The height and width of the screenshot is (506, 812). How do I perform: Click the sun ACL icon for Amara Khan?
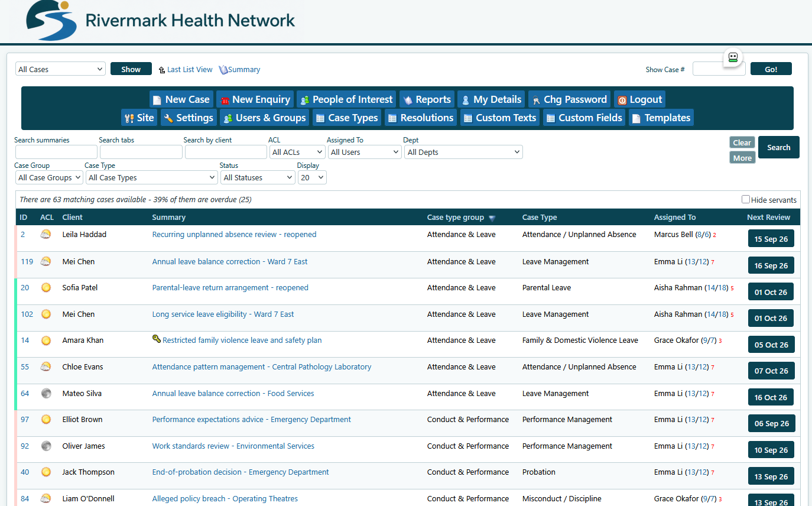46,340
